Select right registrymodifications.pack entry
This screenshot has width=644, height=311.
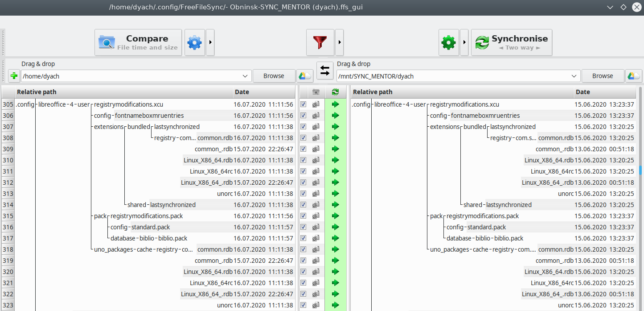tap(483, 216)
